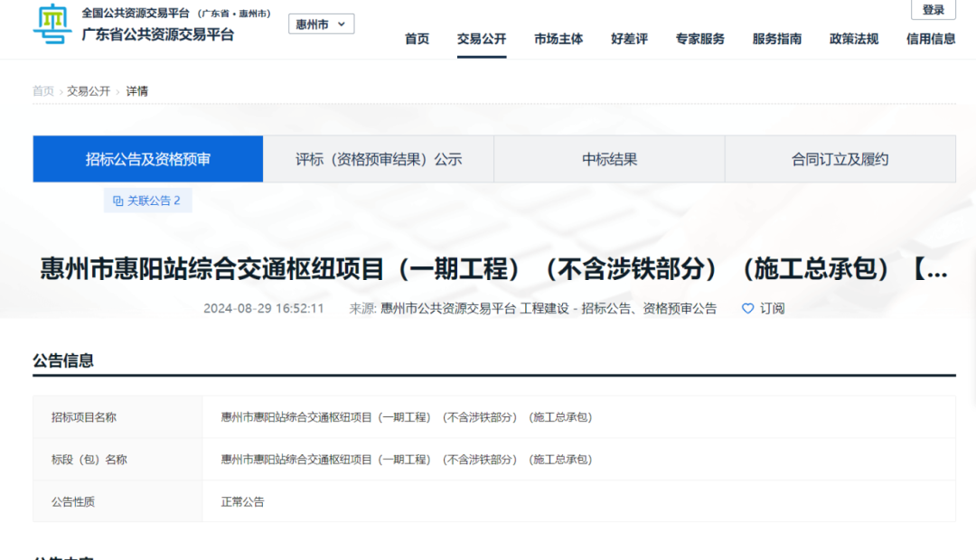Screen dimensions: 976x560
Task: Click the announcement title heading
Action: 493,269
